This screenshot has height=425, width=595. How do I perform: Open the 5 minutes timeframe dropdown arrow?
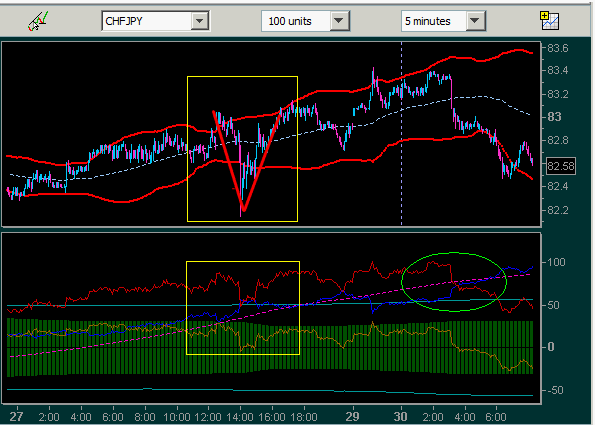(x=475, y=21)
